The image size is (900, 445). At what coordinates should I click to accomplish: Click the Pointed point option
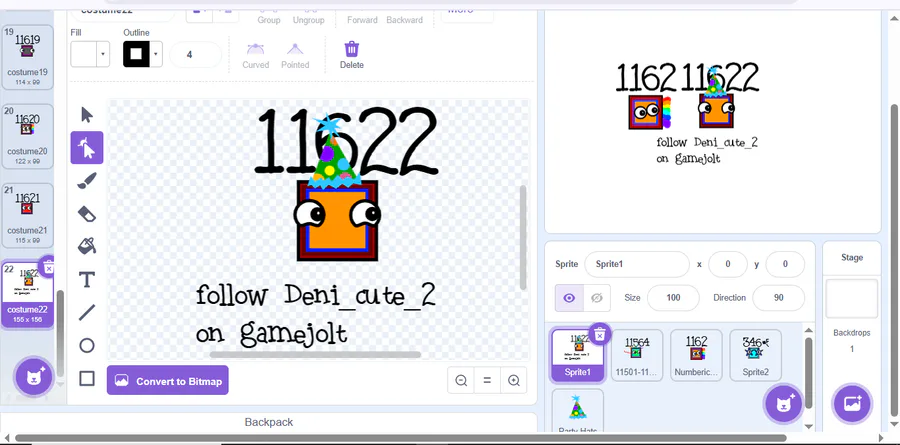coord(295,55)
